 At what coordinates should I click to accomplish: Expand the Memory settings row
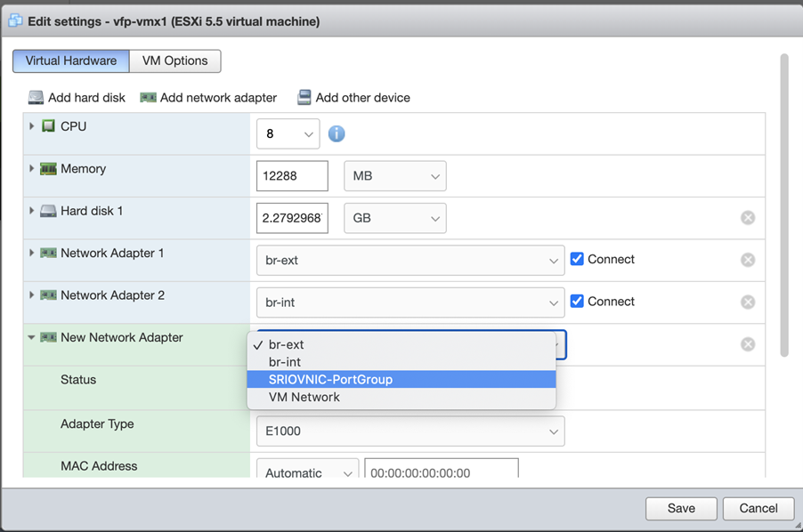click(32, 169)
